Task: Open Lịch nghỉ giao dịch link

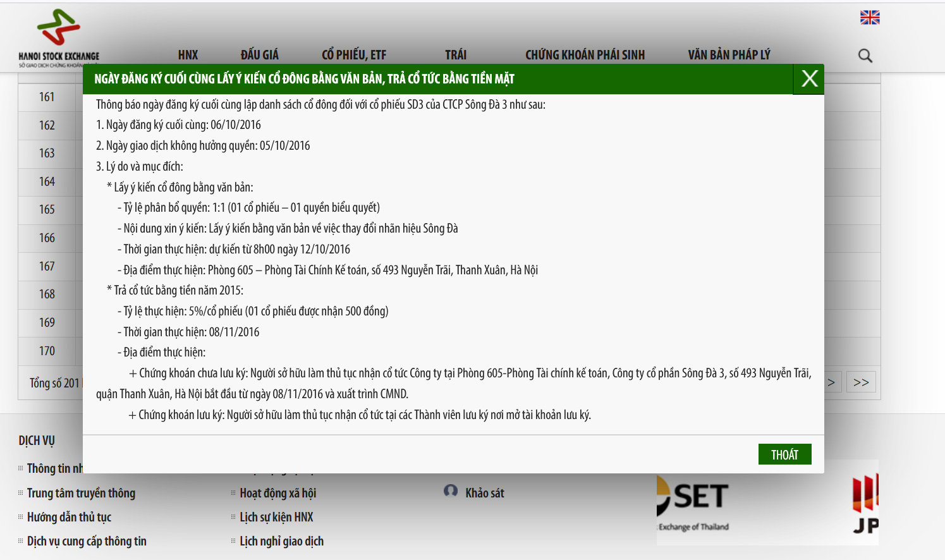Action: coord(281,541)
